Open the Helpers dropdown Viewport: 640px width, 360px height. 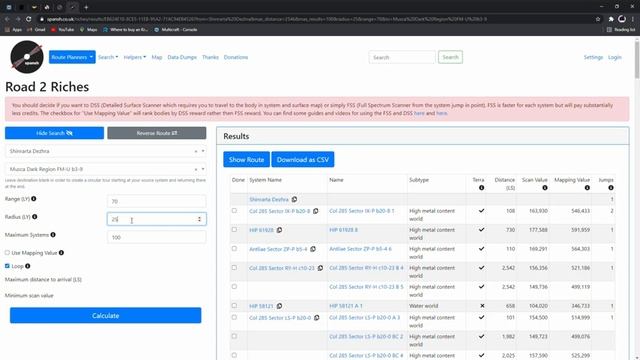[x=135, y=57]
